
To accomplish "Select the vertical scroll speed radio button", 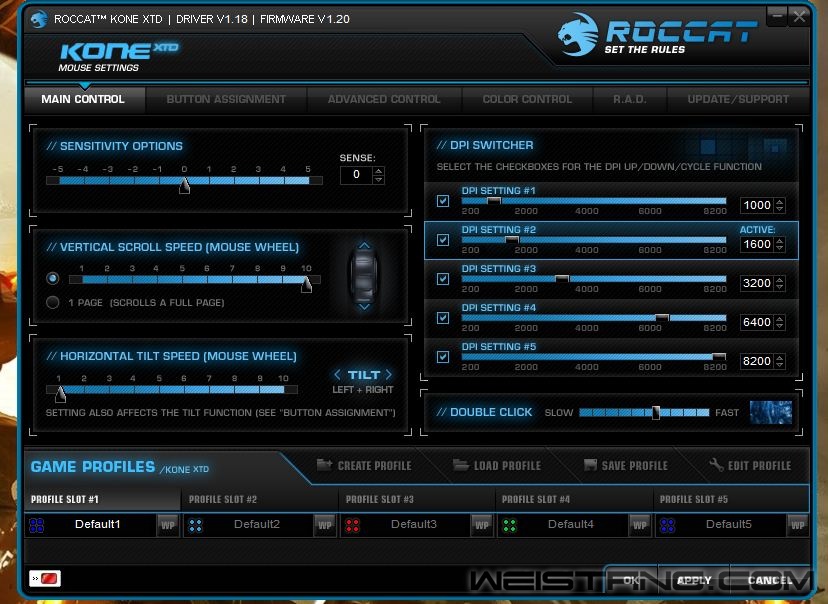I will tap(52, 278).
